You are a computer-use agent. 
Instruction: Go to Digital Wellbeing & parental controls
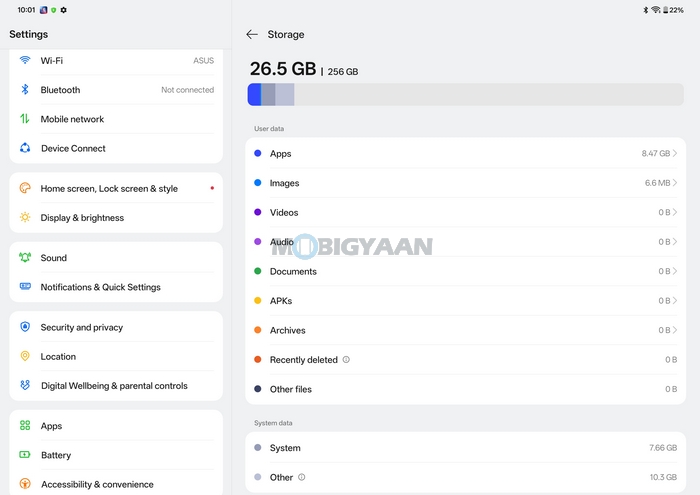point(114,386)
